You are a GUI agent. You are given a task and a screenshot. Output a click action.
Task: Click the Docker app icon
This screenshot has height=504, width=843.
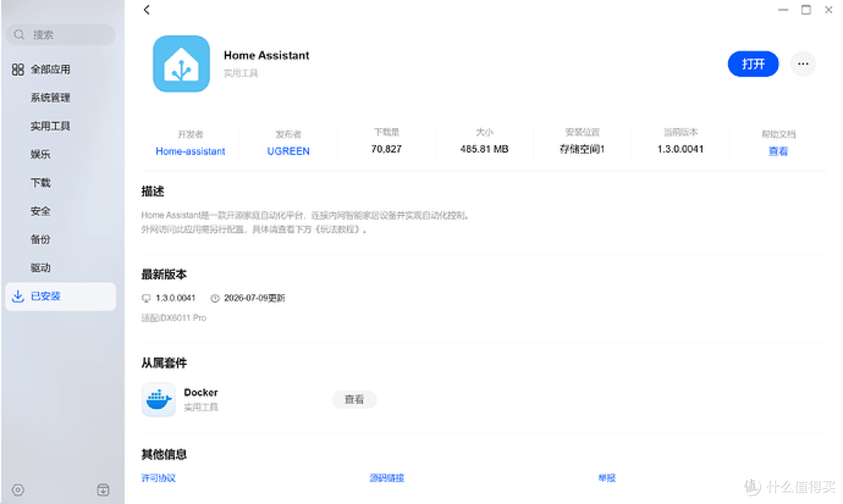pos(158,399)
